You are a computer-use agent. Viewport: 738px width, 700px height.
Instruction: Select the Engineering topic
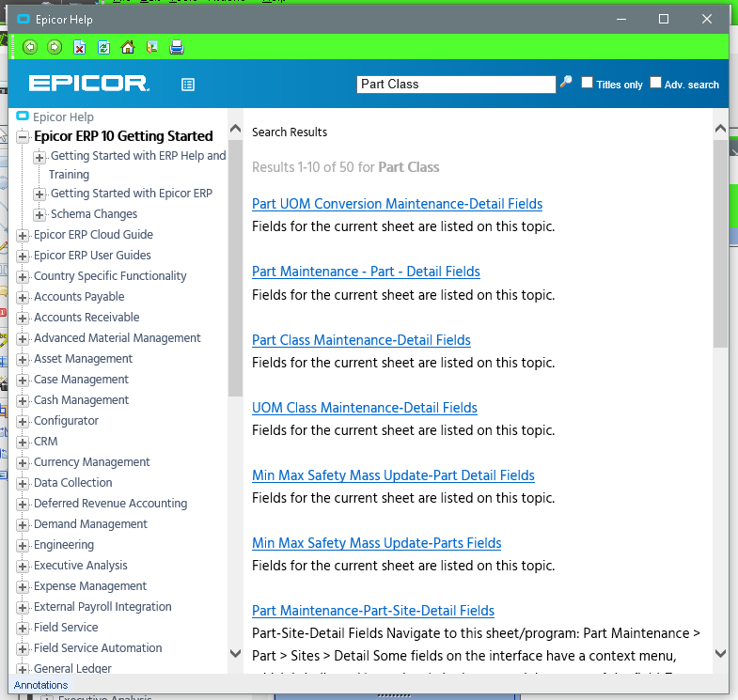[x=64, y=545]
